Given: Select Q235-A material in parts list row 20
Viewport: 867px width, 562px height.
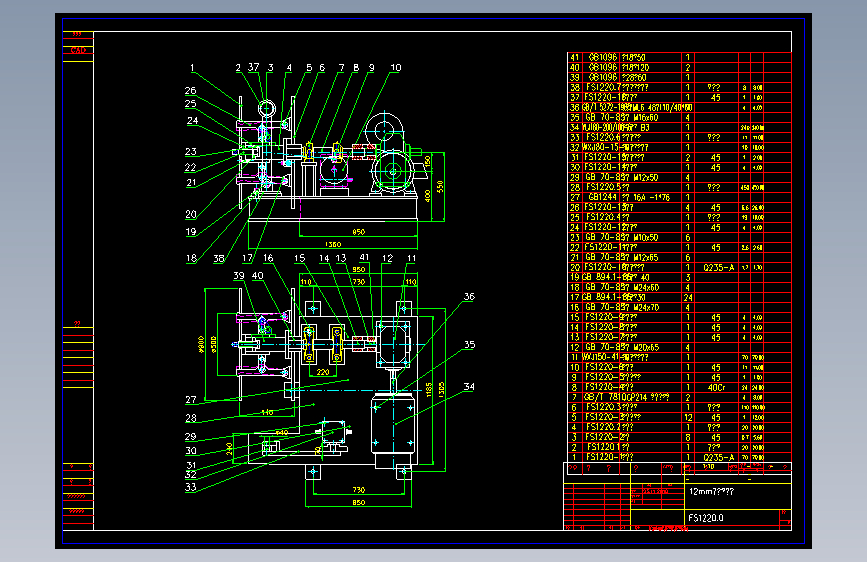Looking at the screenshot, I should pos(719,268).
